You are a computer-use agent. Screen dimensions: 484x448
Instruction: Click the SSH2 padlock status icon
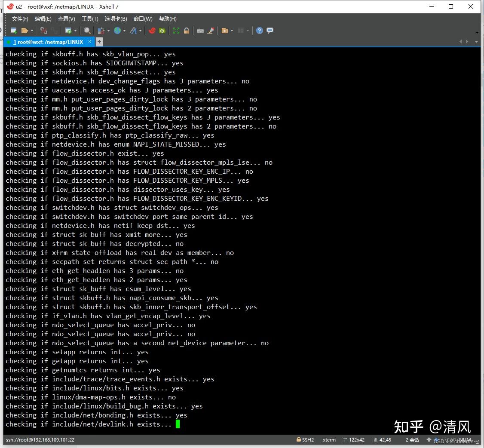(298, 439)
